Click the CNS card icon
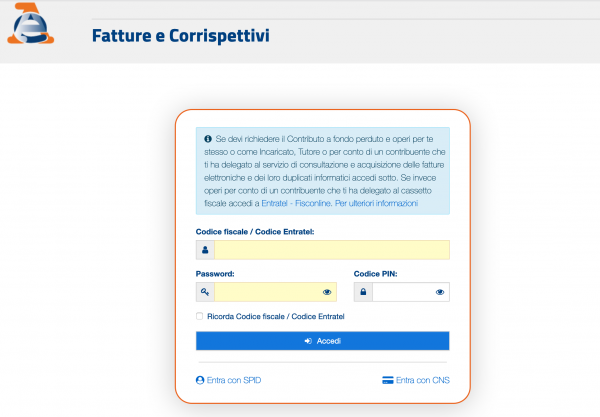600x417 pixels. (388, 380)
